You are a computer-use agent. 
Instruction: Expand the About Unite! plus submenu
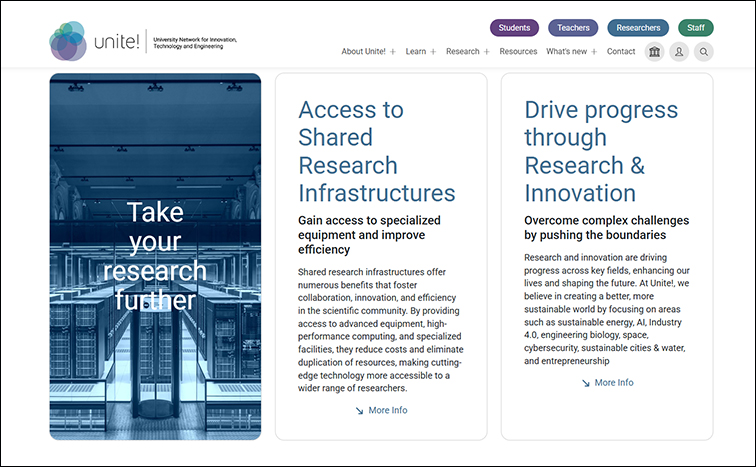(x=393, y=52)
